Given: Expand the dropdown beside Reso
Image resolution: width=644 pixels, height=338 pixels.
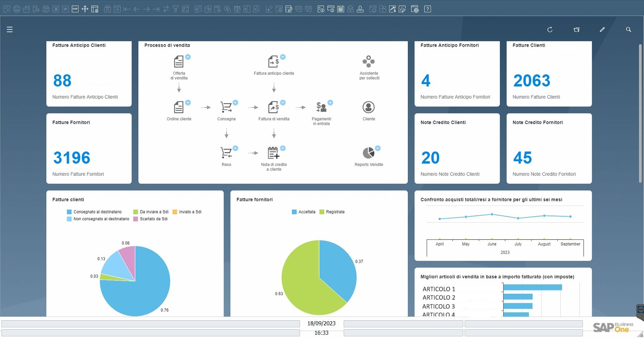Looking at the screenshot, I should [x=235, y=148].
